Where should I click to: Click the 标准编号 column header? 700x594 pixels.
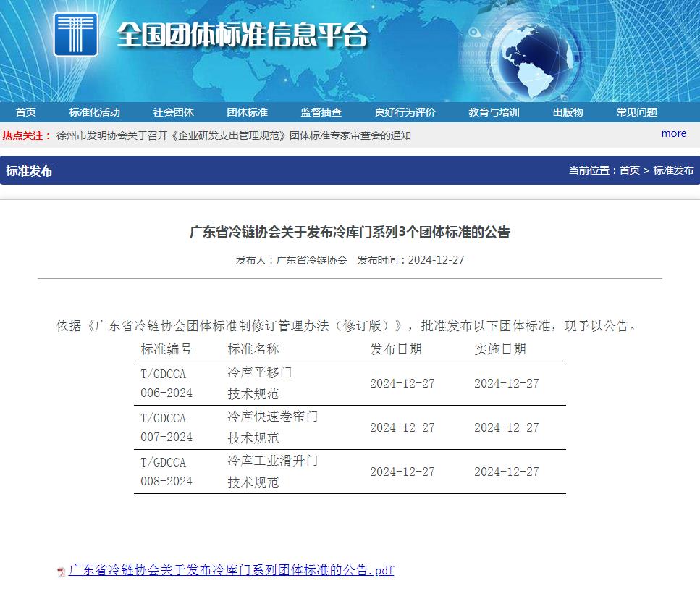click(x=166, y=349)
